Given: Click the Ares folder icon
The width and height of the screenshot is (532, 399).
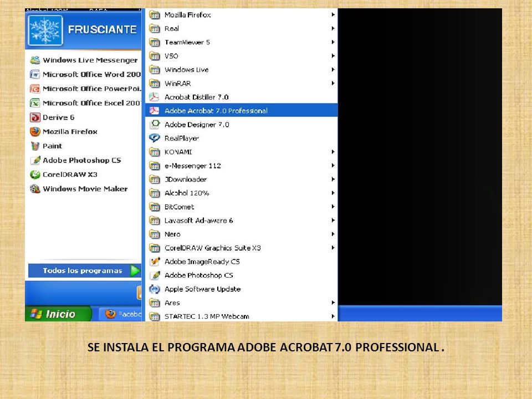Looking at the screenshot, I should 155,303.
